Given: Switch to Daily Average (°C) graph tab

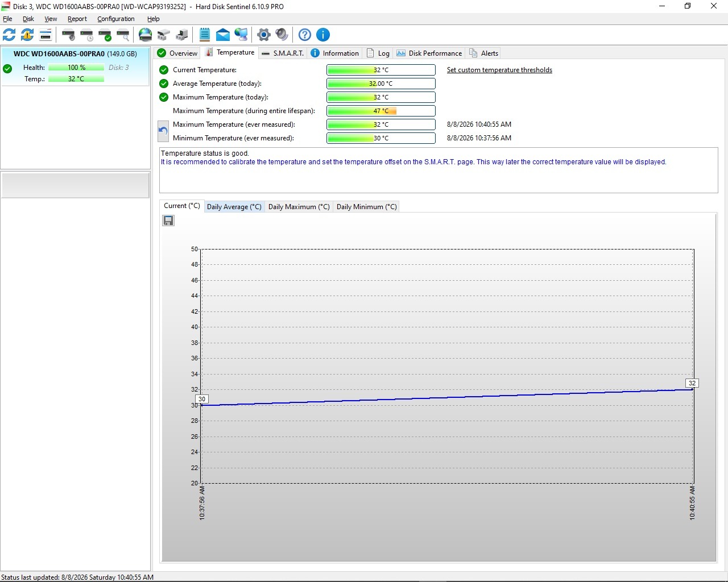Looking at the screenshot, I should point(234,207).
